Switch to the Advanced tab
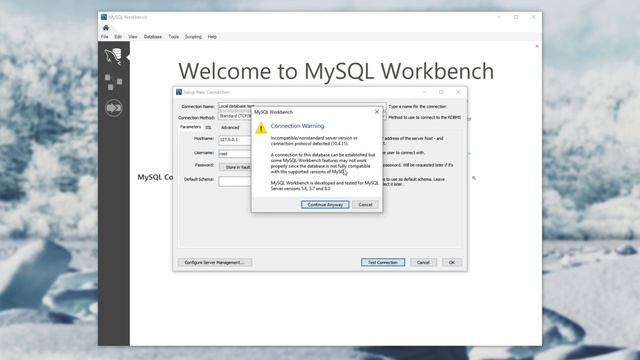This screenshot has height=360, width=640. click(x=230, y=127)
